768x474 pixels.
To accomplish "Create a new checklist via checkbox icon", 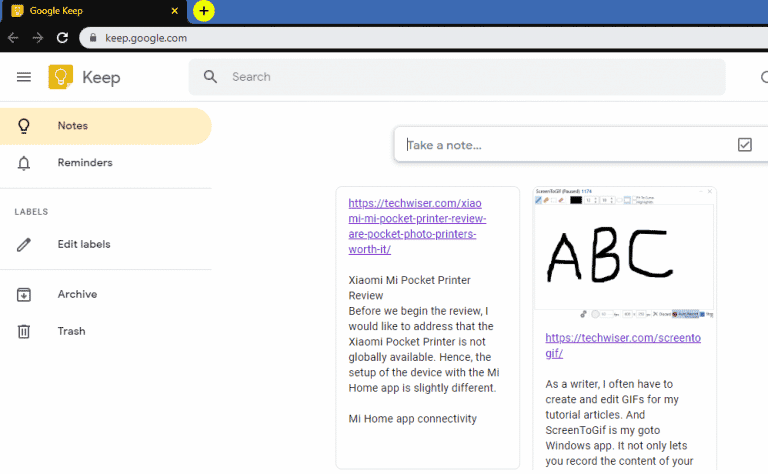I will (x=744, y=145).
